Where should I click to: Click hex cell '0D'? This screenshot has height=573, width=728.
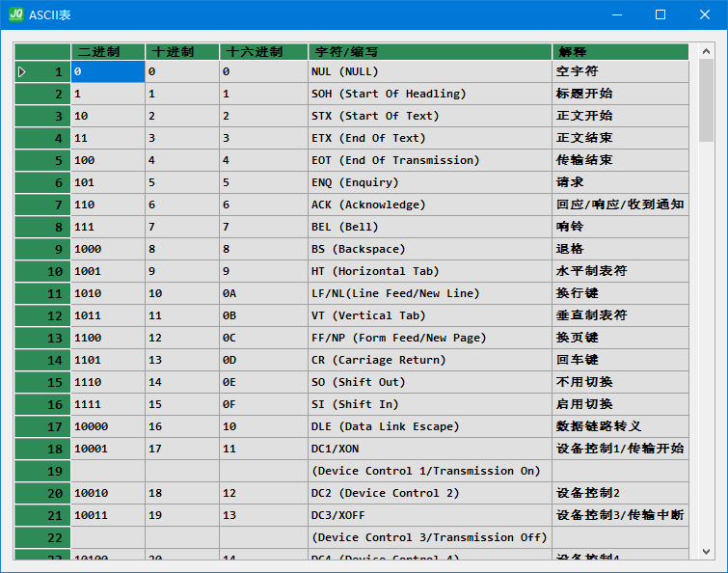(263, 360)
